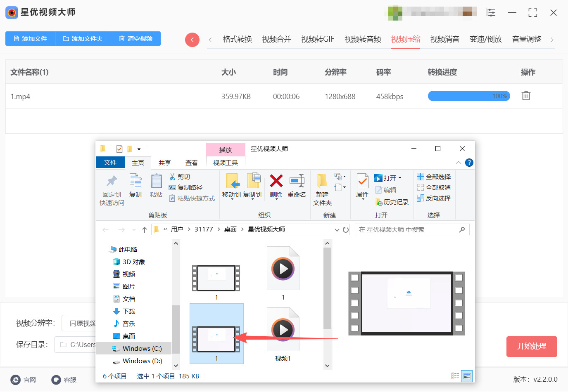Click the red Delete X icon in ribbon

(276, 181)
